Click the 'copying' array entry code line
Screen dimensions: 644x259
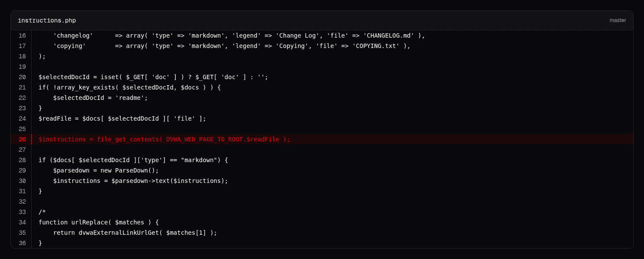click(232, 46)
